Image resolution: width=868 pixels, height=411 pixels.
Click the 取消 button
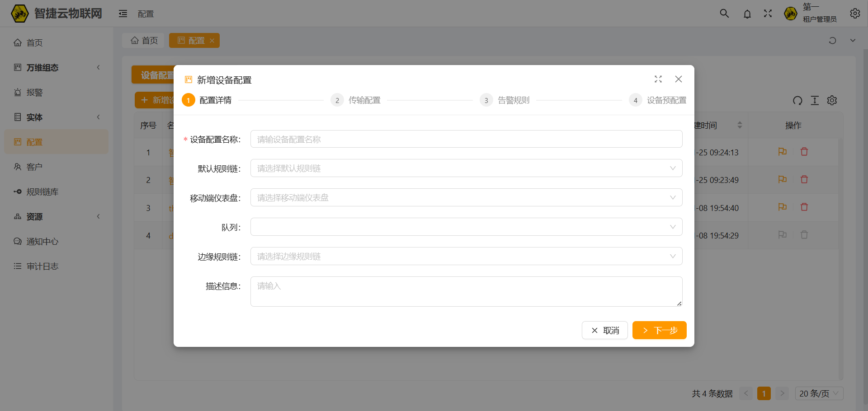tap(604, 330)
